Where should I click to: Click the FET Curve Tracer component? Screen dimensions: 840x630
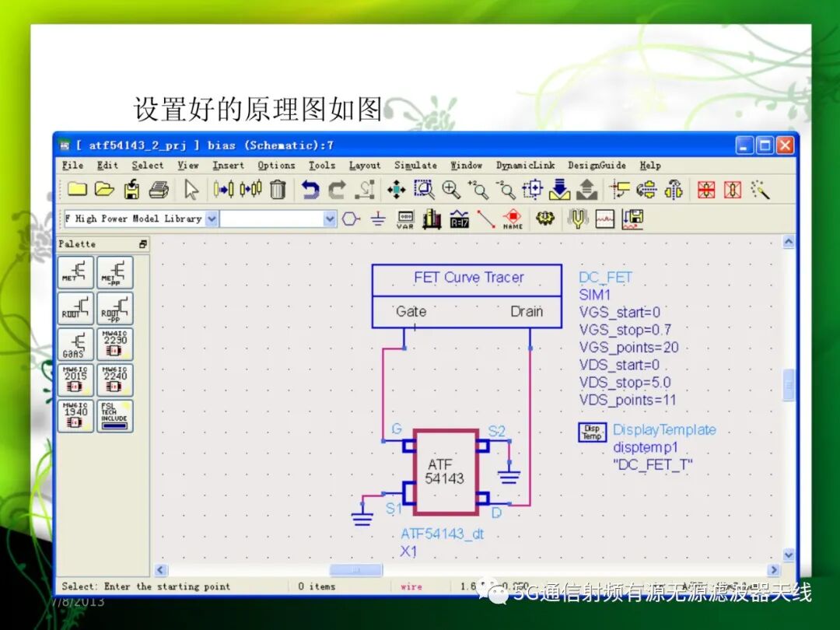pos(467,296)
